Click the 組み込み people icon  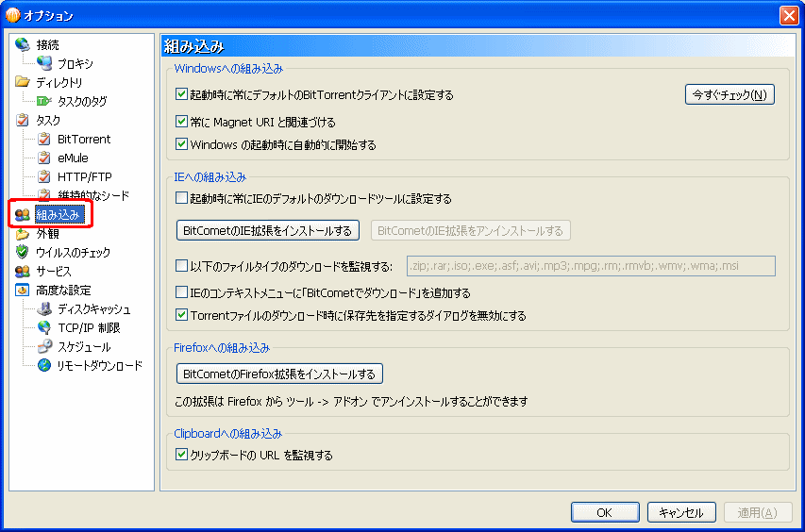tap(23, 214)
